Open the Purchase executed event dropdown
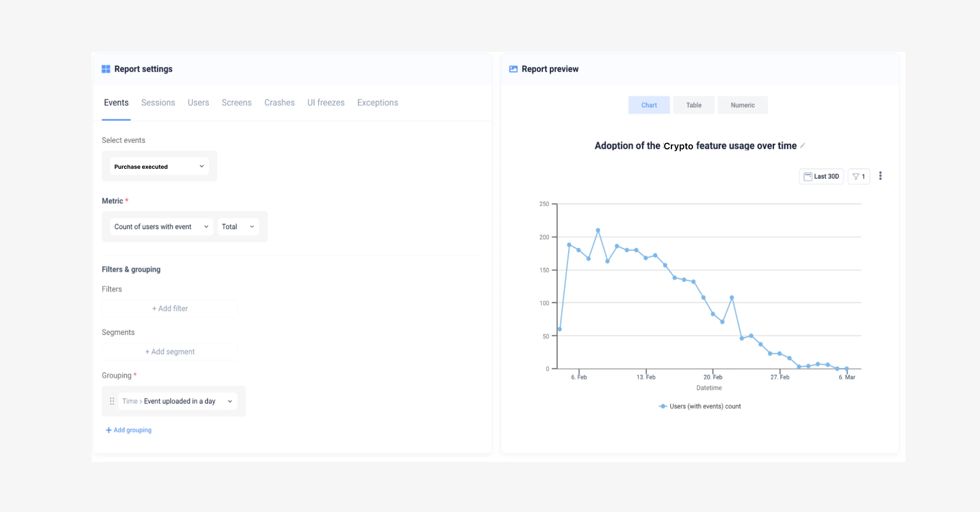 click(x=159, y=166)
